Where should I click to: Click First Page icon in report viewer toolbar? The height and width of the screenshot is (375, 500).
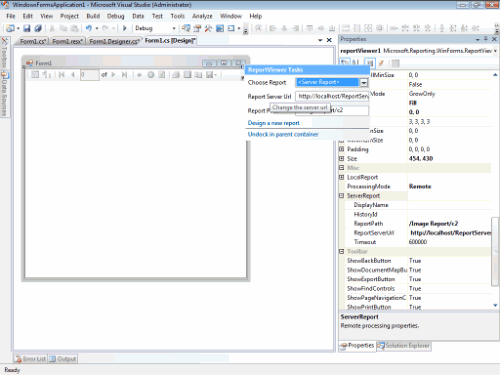pyautogui.click(x=62, y=75)
